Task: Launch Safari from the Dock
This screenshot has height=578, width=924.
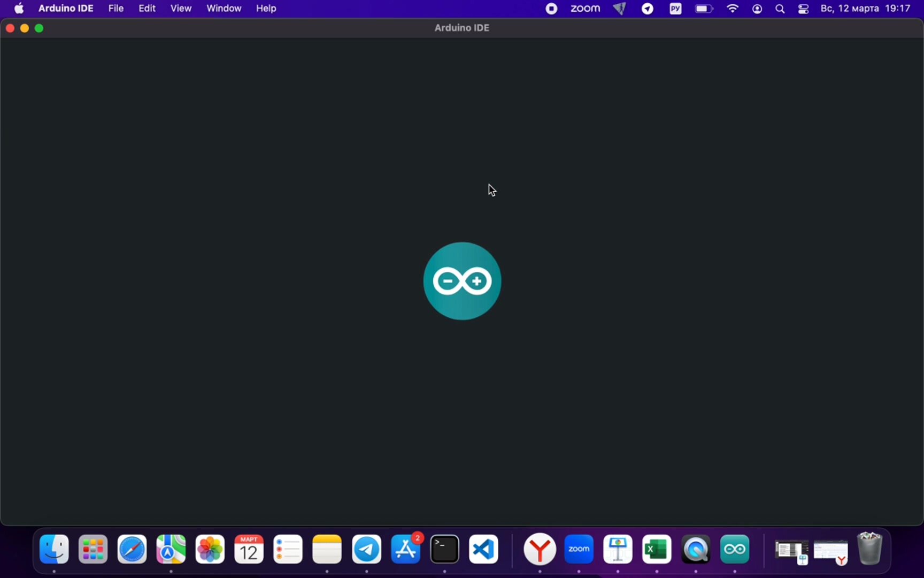Action: coord(132,549)
